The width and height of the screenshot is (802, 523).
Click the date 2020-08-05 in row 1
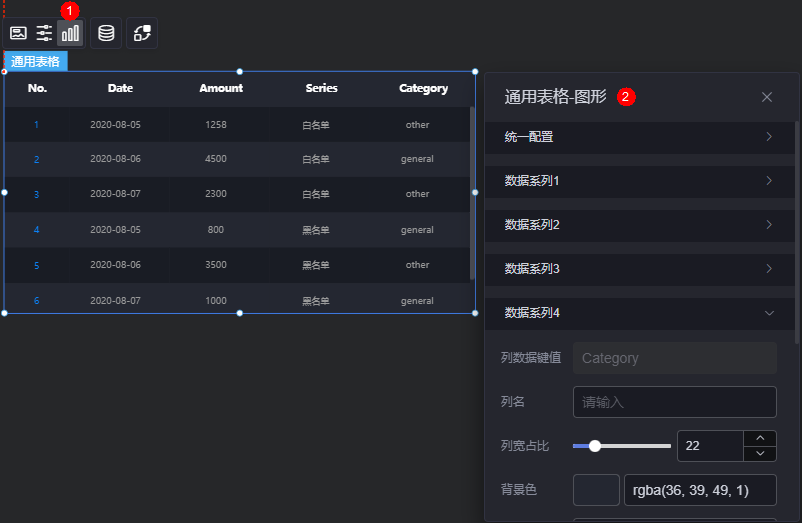point(115,125)
